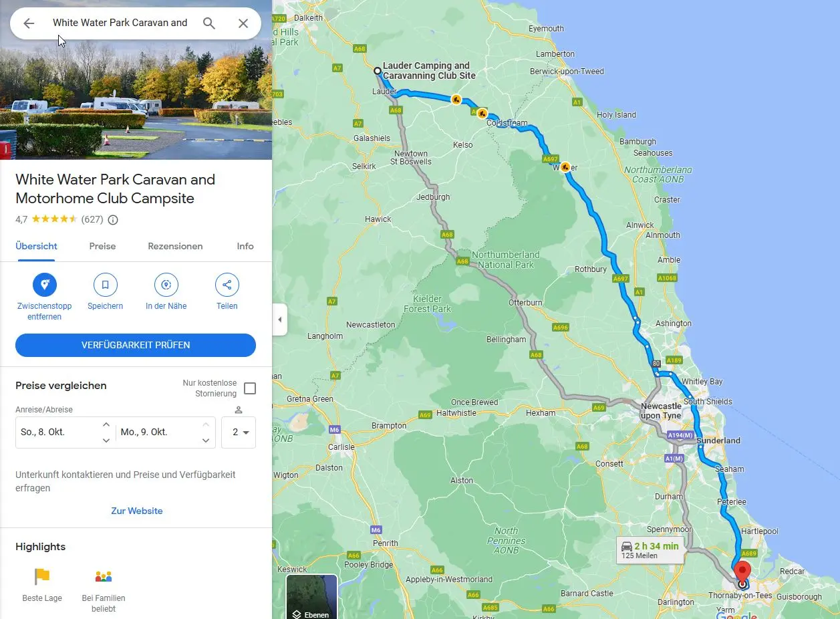Viewport: 840px width, 619px height.
Task: Open the Rezensionen tab
Action: (175, 246)
